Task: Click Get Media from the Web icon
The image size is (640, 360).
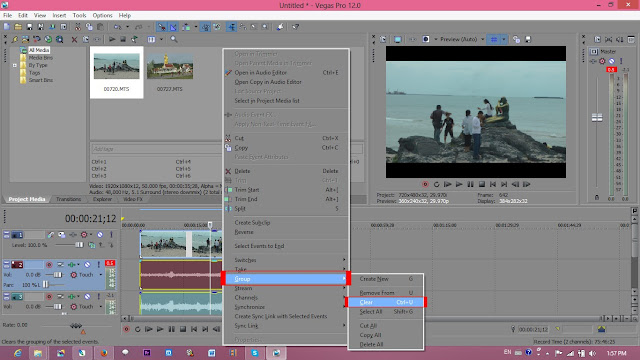Action: (x=48, y=40)
